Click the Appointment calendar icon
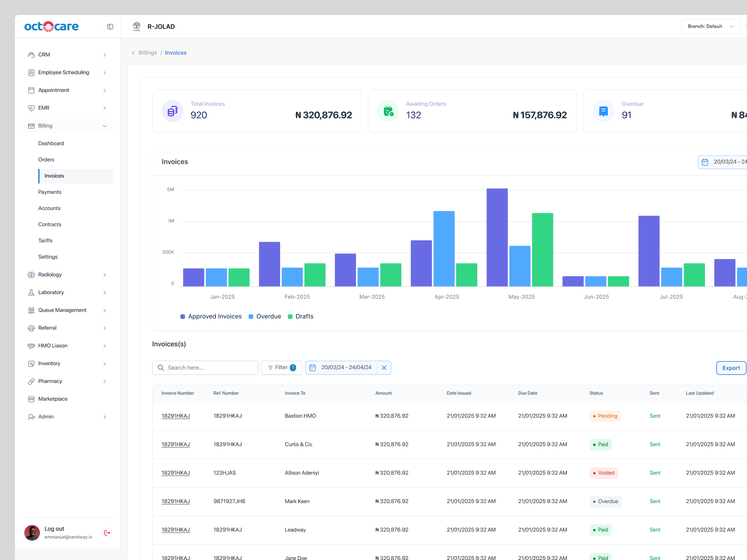 [31, 90]
